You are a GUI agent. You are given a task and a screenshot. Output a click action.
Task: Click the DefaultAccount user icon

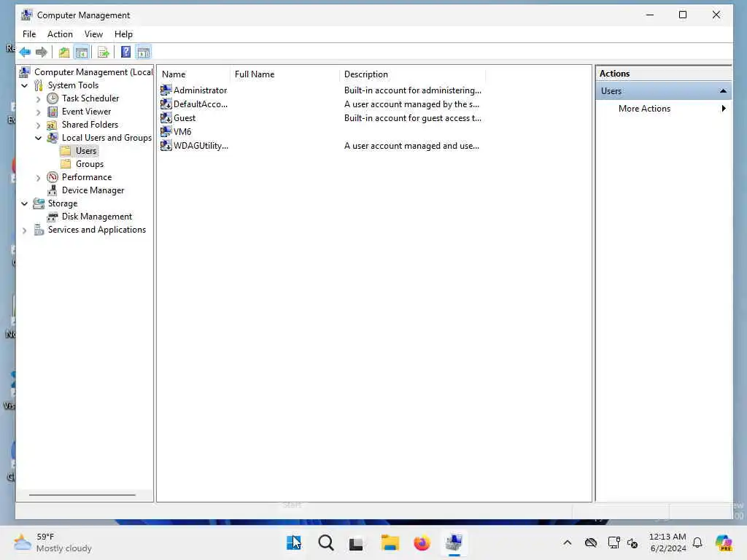point(166,104)
